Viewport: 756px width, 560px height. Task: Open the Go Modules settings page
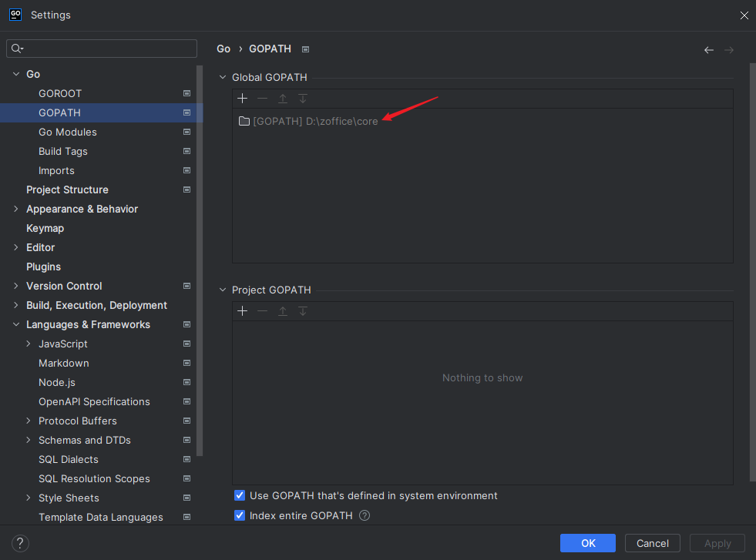pos(68,132)
